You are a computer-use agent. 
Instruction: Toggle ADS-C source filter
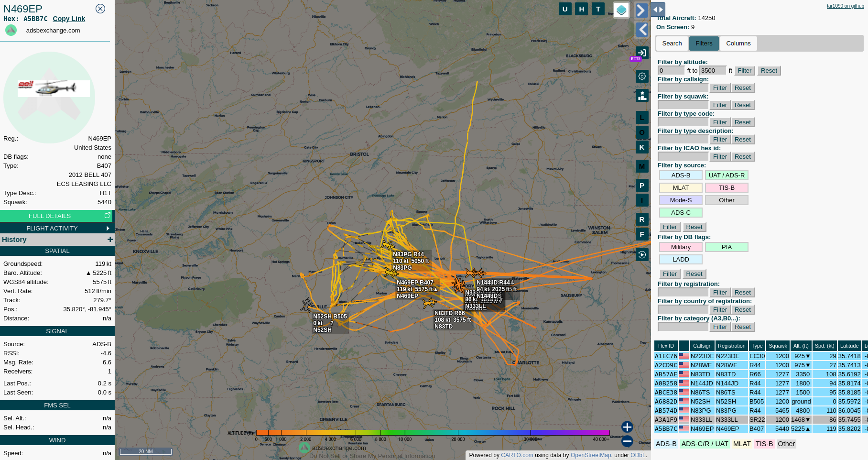pyautogui.click(x=681, y=213)
